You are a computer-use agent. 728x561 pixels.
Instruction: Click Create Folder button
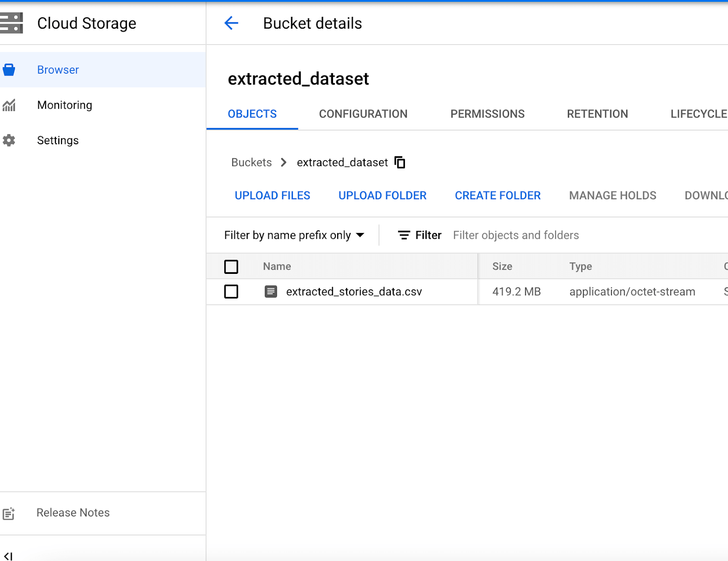point(498,196)
